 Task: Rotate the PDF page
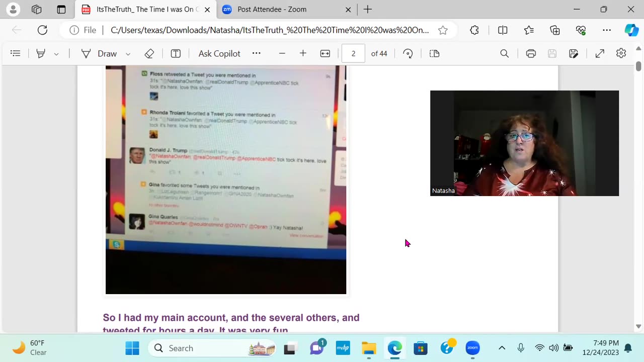click(x=408, y=53)
